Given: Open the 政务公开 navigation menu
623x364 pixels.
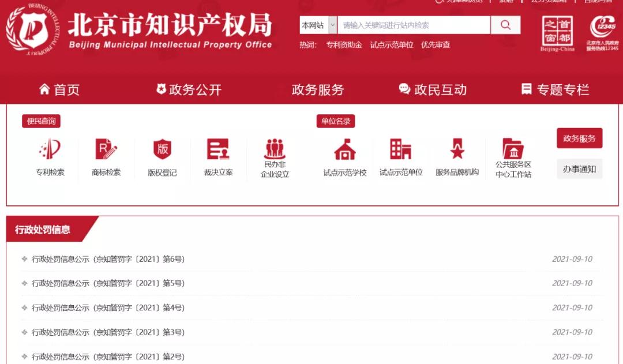Looking at the screenshot, I should pyautogui.click(x=189, y=89).
